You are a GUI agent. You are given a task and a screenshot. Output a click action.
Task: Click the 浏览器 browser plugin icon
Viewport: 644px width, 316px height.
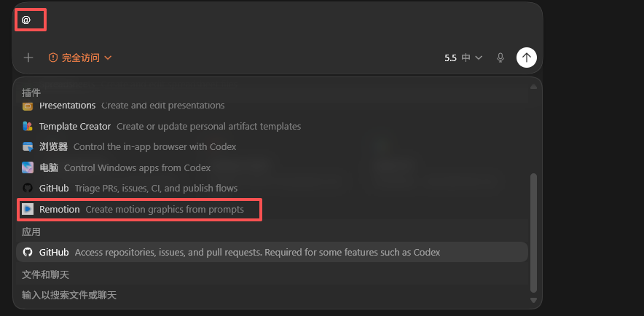28,147
